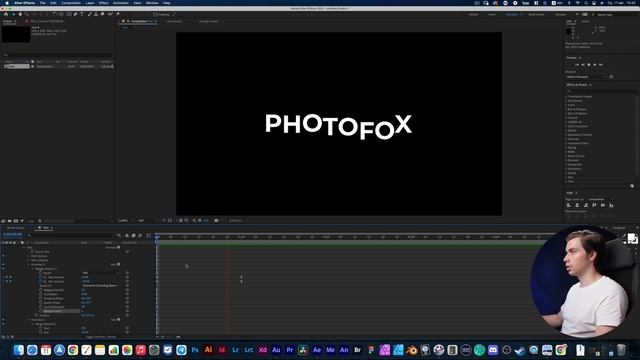Click the Add button for Animator 2
The width and height of the screenshot is (640, 360).
(116, 320)
